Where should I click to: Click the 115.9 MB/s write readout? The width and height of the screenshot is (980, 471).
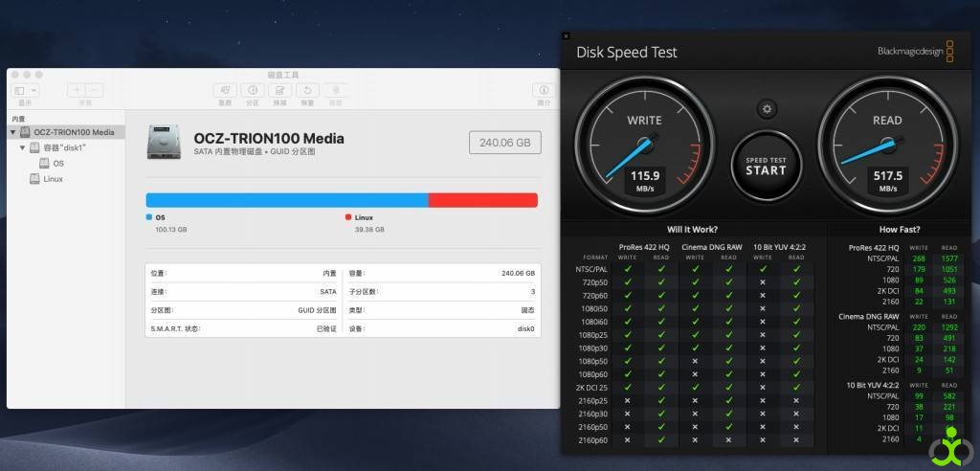pos(645,181)
